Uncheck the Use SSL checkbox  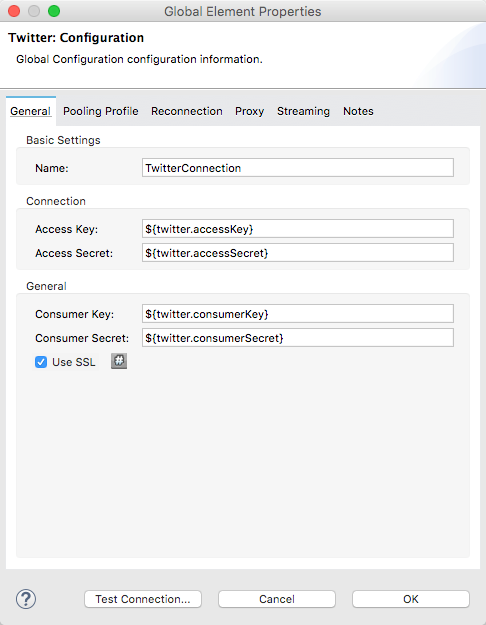(x=41, y=362)
